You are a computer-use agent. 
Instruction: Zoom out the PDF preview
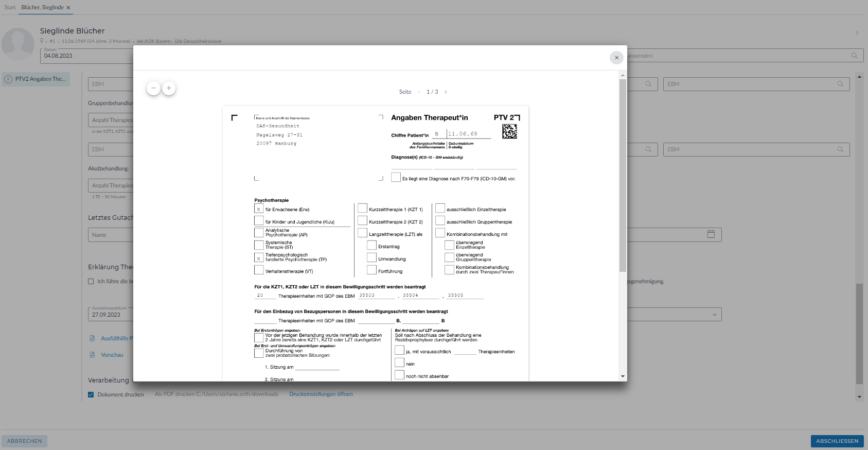153,88
